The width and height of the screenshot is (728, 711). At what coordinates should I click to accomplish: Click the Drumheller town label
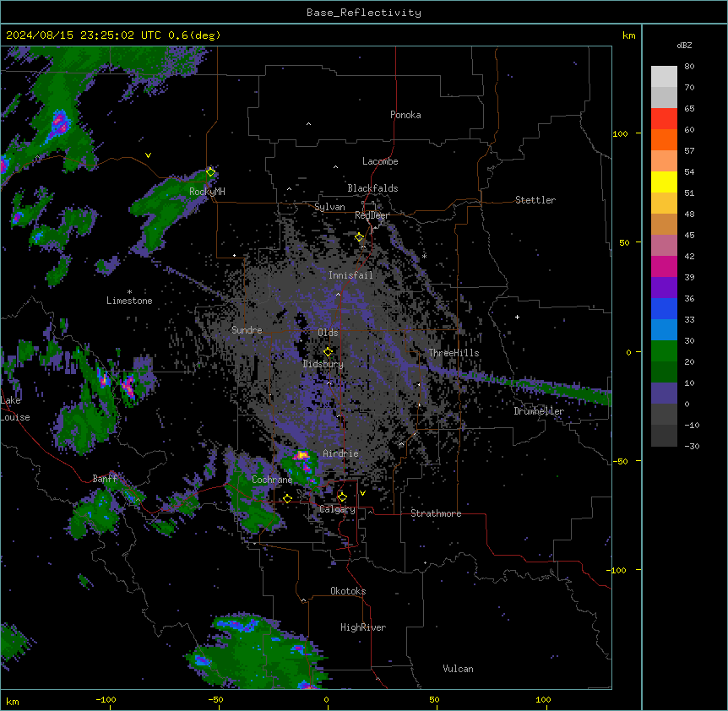coord(539,411)
